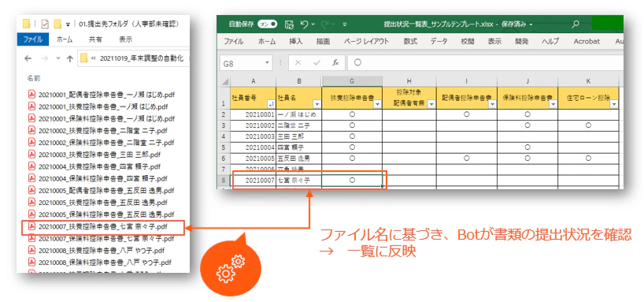Open the 保存済み file status dropdown arrow
Image resolution: width=644 pixels, height=302 pixels.
click(531, 24)
